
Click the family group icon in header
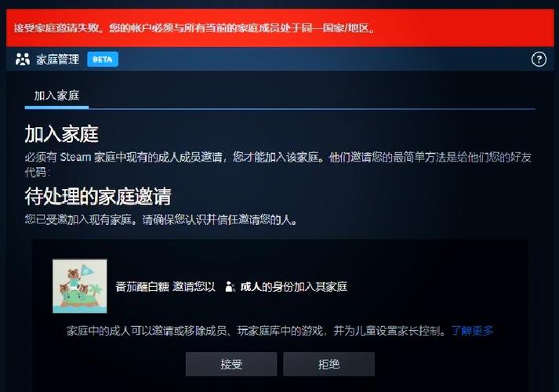(x=23, y=59)
